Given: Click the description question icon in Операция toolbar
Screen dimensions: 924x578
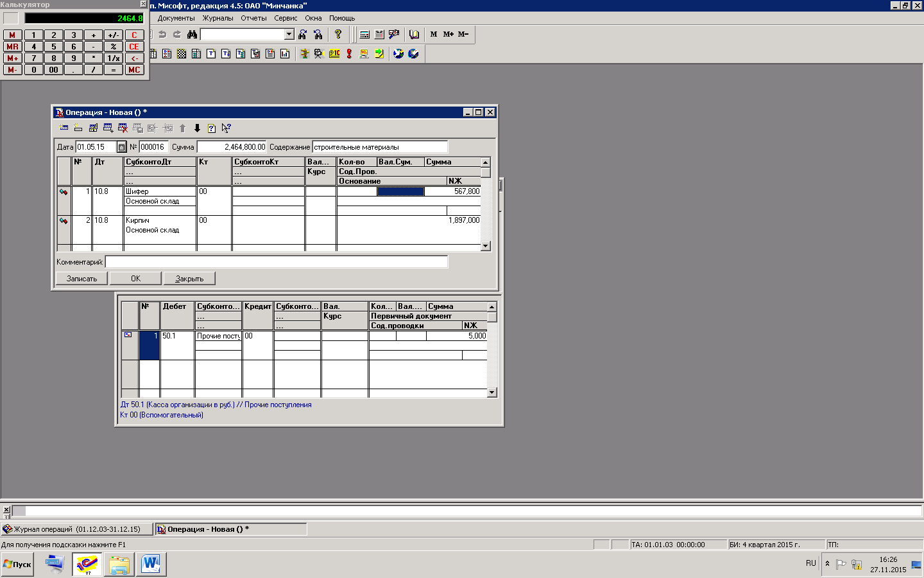Looking at the screenshot, I should click(212, 128).
